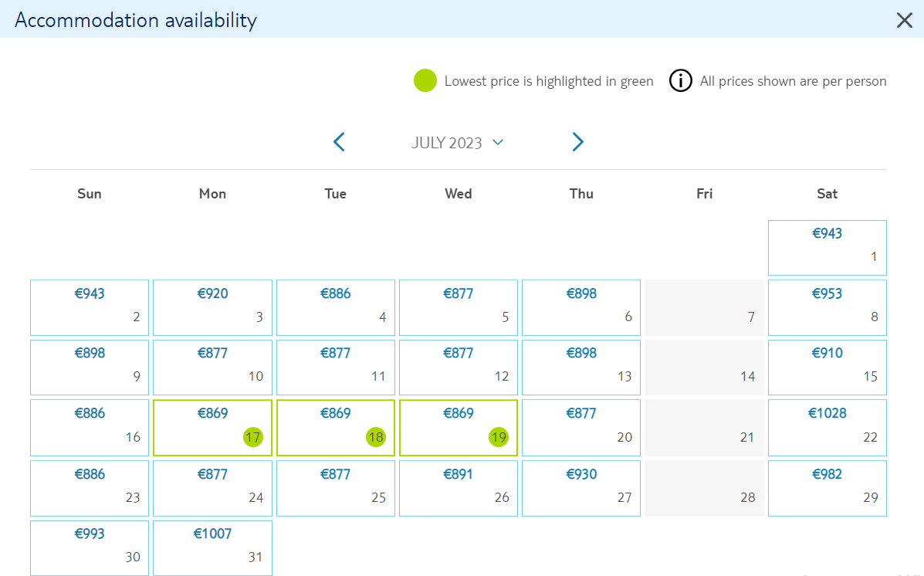Image resolution: width=924 pixels, height=576 pixels.
Task: Select July 8 priced €953
Action: click(x=828, y=308)
